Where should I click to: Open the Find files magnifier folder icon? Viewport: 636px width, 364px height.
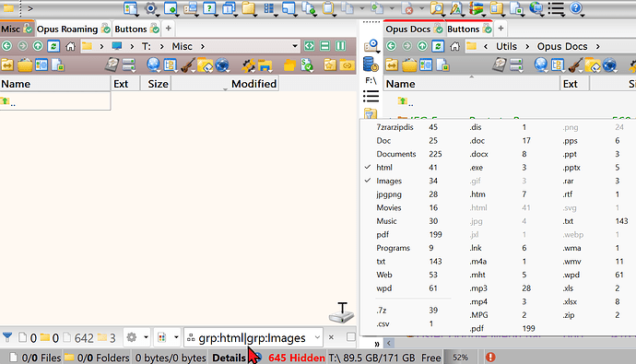coord(436,8)
